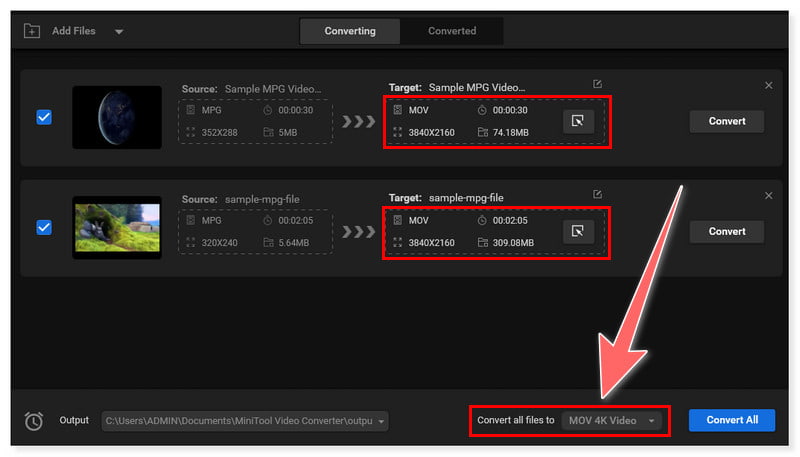
Task: Expand the Add Files dropdown arrow
Action: coord(119,32)
